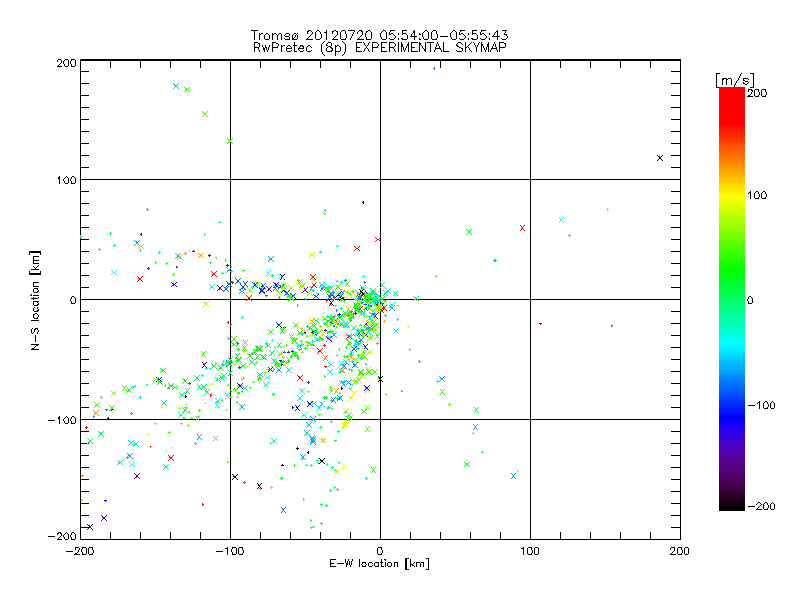Viewport: 800px width, 600px height.
Task: Click the 'N-S location [km]' axis label
Action: pyautogui.click(x=35, y=300)
